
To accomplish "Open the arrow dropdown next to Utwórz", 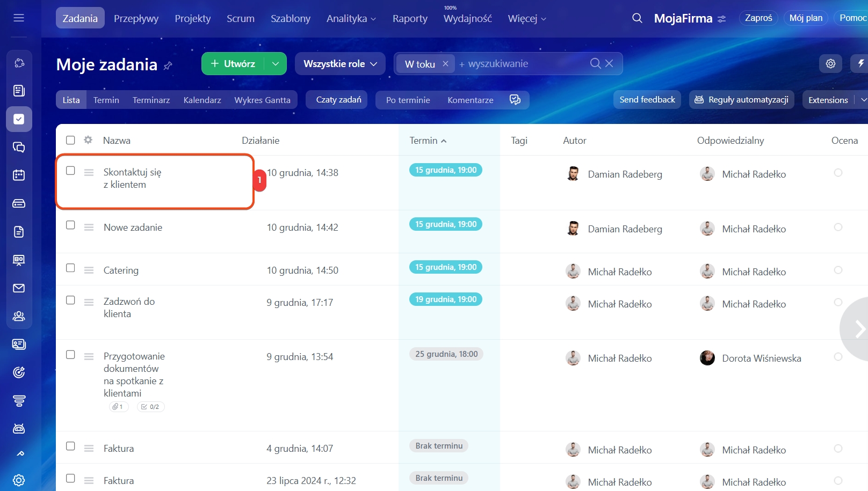I will [x=276, y=64].
